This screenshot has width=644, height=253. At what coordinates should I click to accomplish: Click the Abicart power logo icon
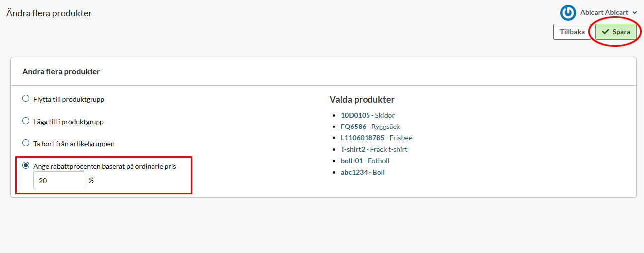pos(568,13)
